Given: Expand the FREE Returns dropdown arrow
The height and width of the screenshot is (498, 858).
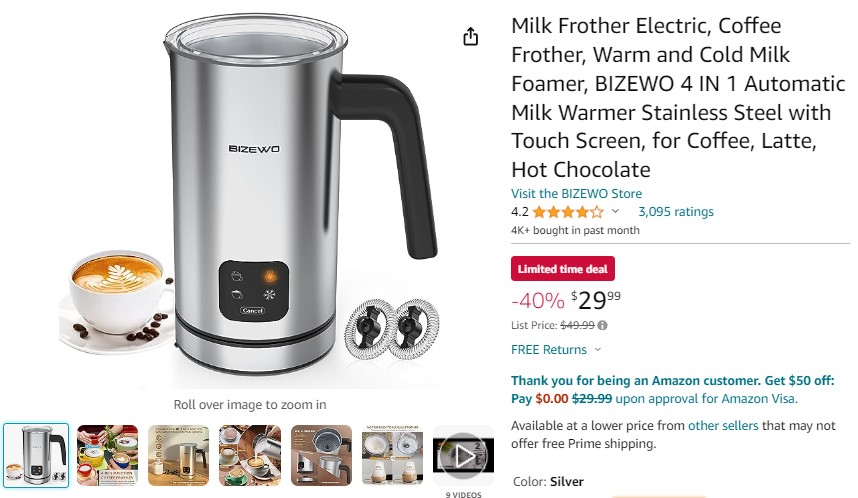Looking at the screenshot, I should pos(598,350).
